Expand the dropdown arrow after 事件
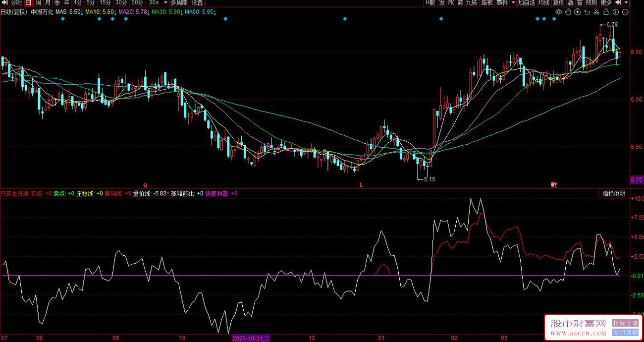This screenshot has width=644, height=342. click(x=513, y=3)
